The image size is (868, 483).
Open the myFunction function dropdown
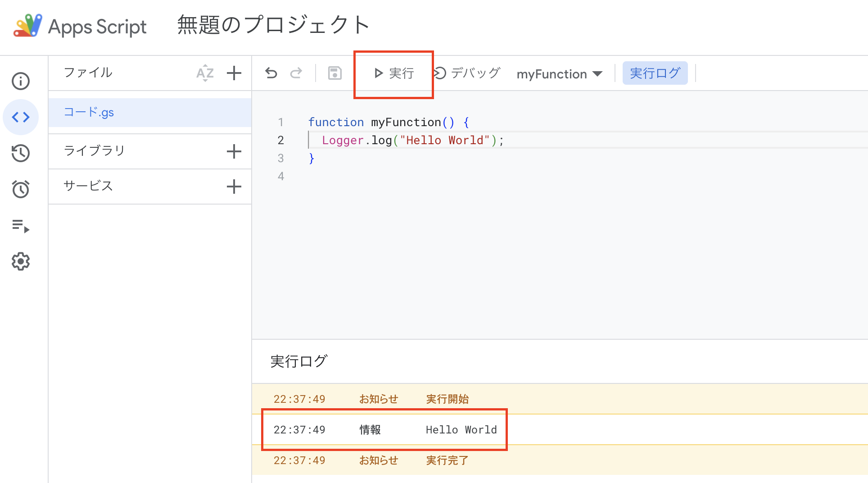(559, 73)
